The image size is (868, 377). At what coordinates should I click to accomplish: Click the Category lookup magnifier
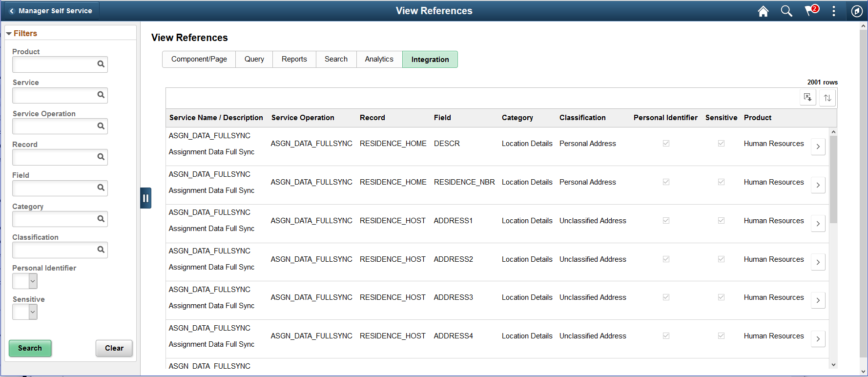coord(101,219)
